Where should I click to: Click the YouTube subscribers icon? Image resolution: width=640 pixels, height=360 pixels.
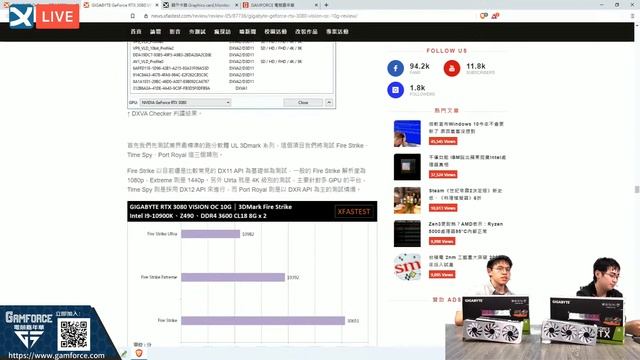point(451,68)
